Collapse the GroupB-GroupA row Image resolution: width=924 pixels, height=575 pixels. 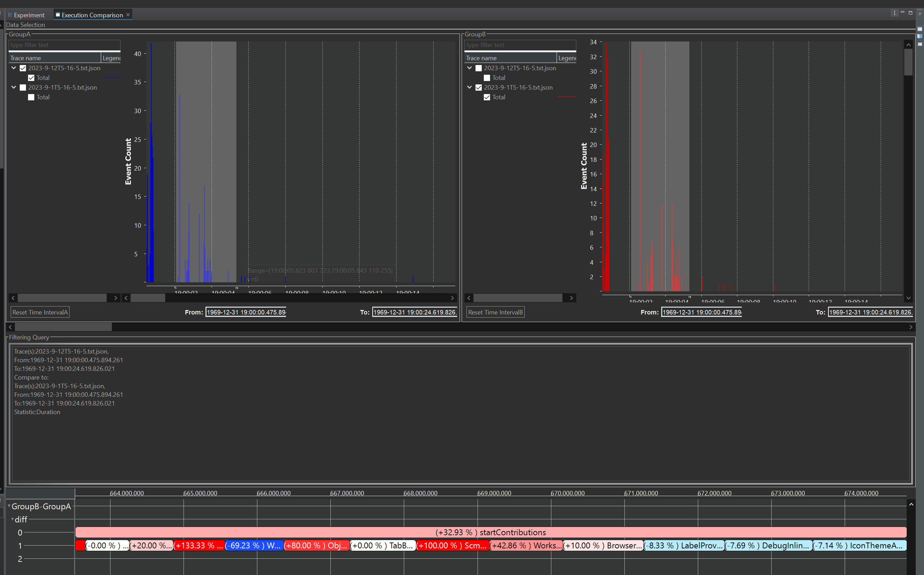coord(9,506)
